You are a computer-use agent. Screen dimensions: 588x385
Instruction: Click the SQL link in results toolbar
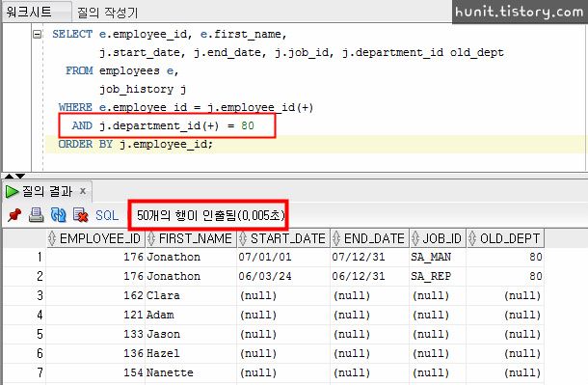pos(107,215)
